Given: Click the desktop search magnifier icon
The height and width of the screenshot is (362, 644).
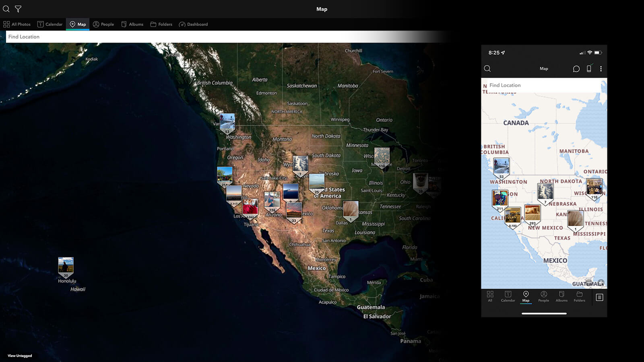Looking at the screenshot, I should 6,9.
